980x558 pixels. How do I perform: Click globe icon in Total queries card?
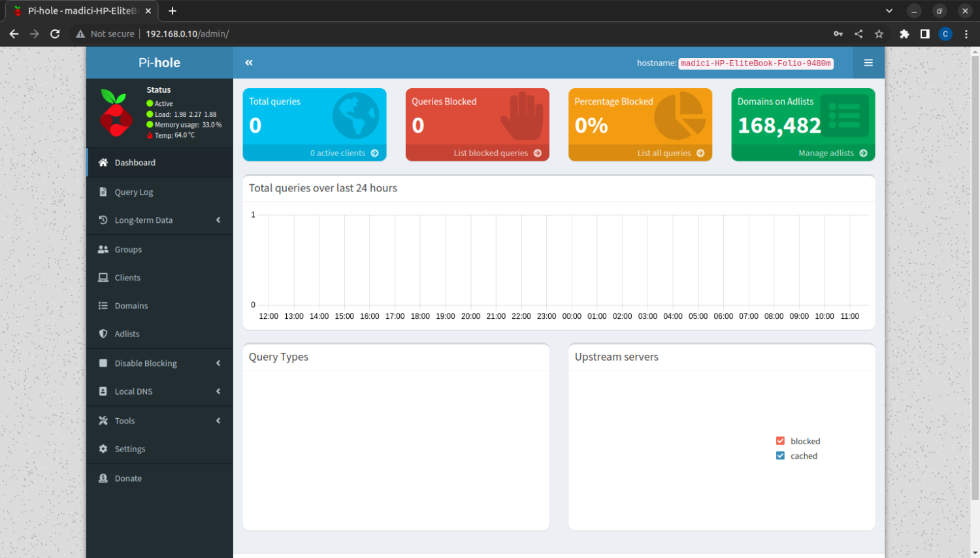(x=356, y=116)
